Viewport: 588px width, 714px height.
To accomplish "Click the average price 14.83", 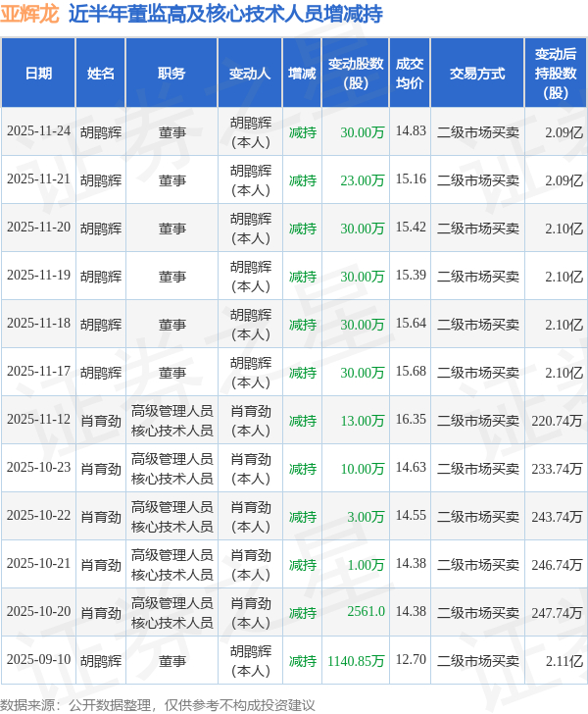I will [x=411, y=131].
